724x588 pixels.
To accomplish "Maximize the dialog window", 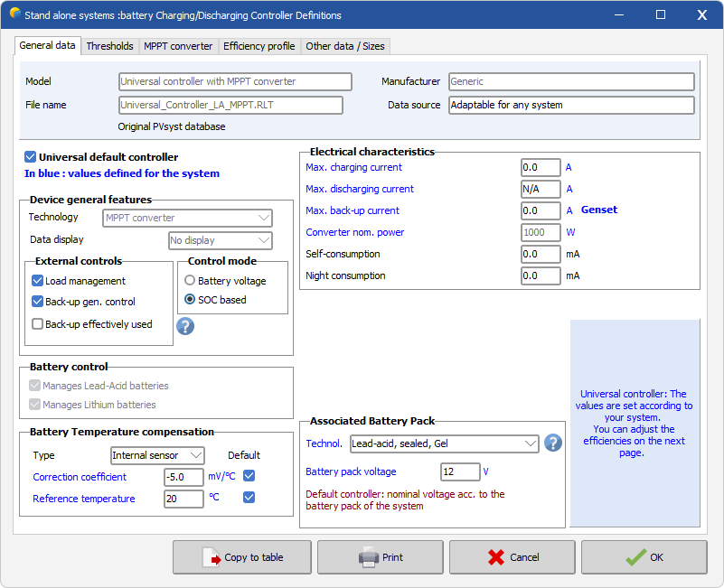I will (x=661, y=14).
